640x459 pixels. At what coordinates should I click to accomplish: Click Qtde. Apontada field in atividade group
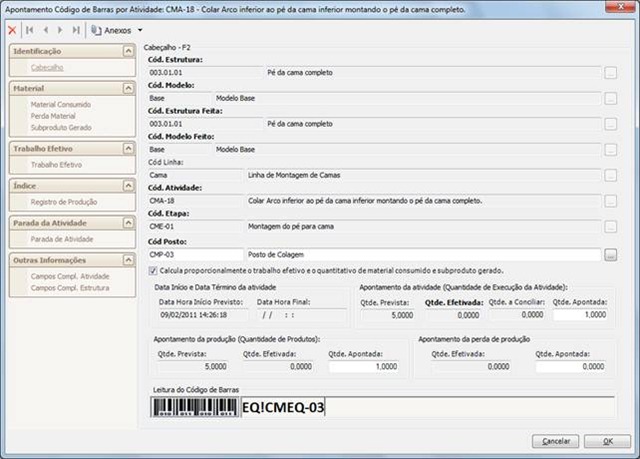[x=580, y=315]
